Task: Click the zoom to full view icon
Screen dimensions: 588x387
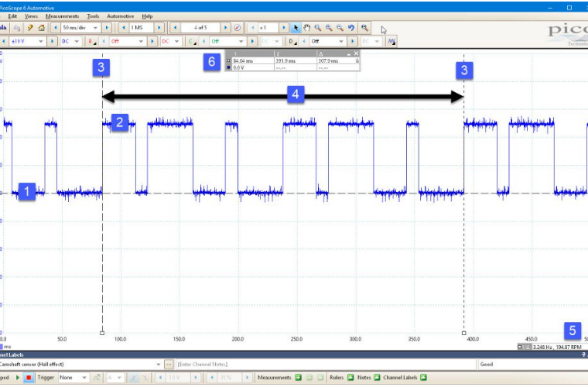Action: tap(364, 28)
